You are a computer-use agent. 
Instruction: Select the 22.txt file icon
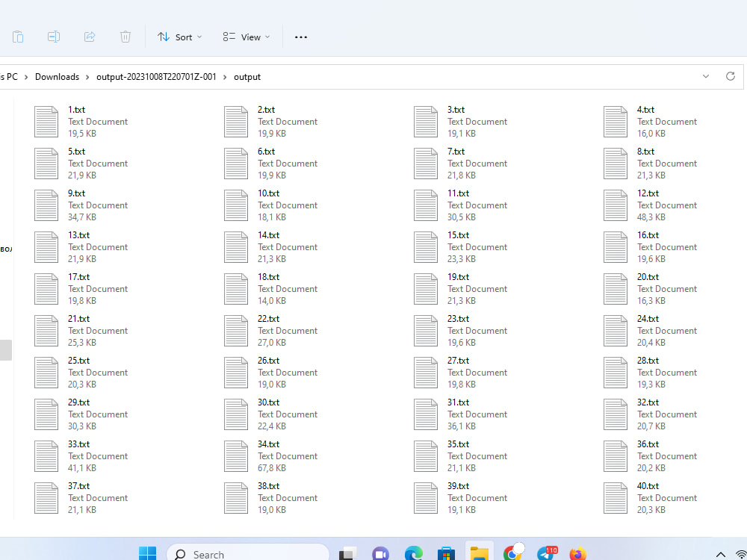(236, 332)
